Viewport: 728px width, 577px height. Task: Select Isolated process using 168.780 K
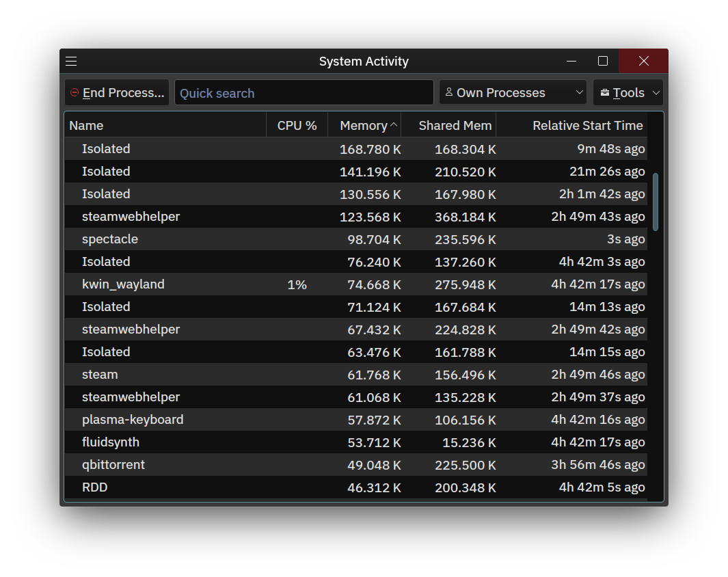coord(356,149)
